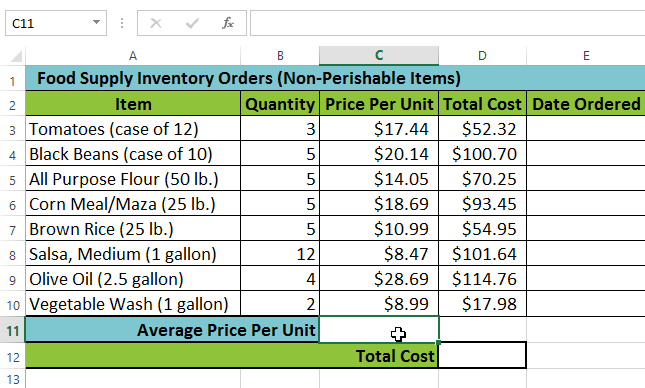Open the Name Box dropdown arrow
The width and height of the screenshot is (645, 388).
click(x=96, y=22)
